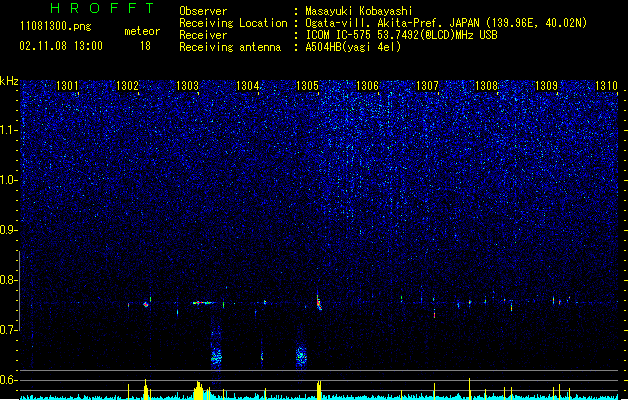Select the file name 11081300.png

tap(56, 27)
